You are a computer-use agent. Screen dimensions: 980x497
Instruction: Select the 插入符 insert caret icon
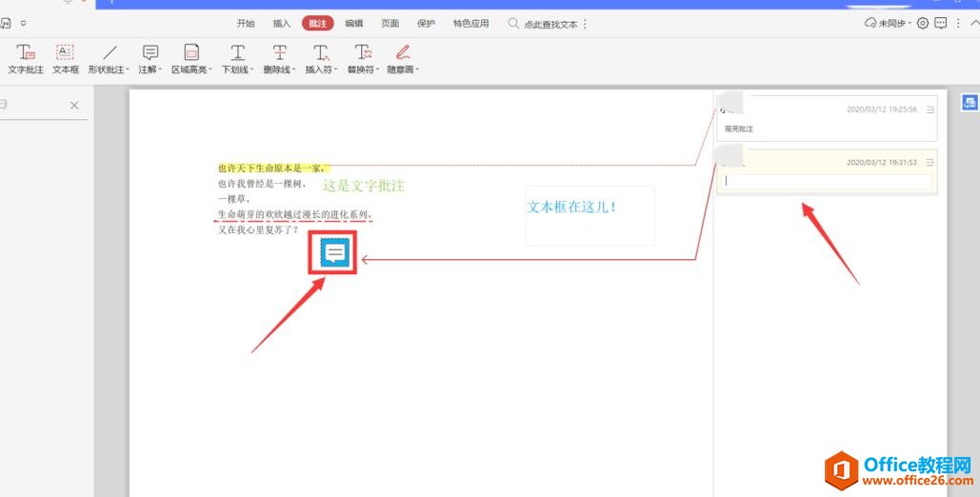click(321, 52)
